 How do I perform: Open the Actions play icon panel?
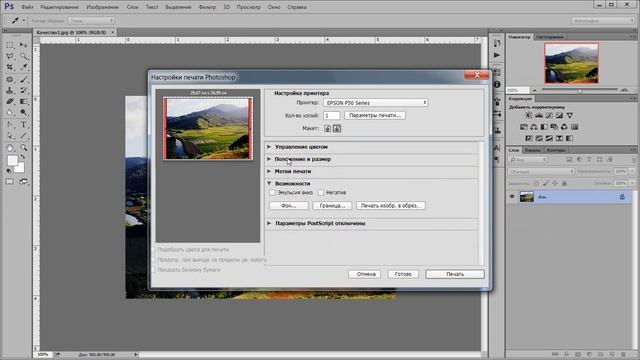pos(497,55)
